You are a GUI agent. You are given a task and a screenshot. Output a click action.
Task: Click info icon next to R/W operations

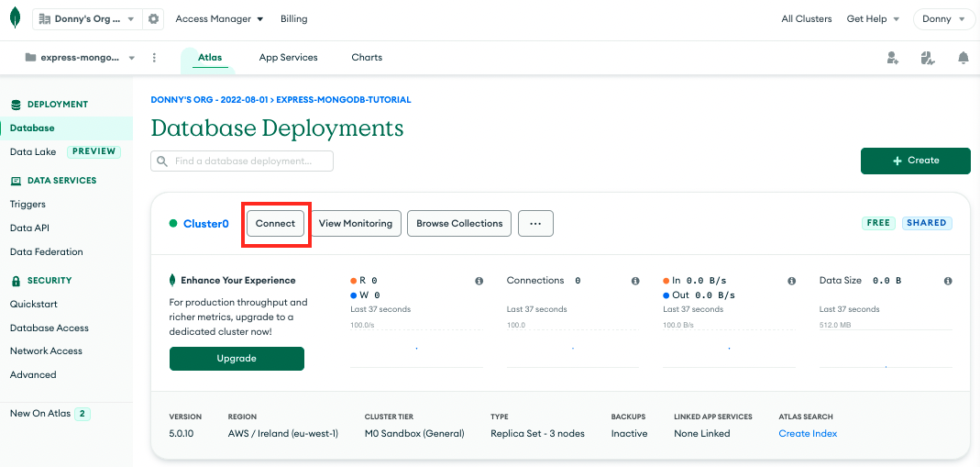point(479,281)
